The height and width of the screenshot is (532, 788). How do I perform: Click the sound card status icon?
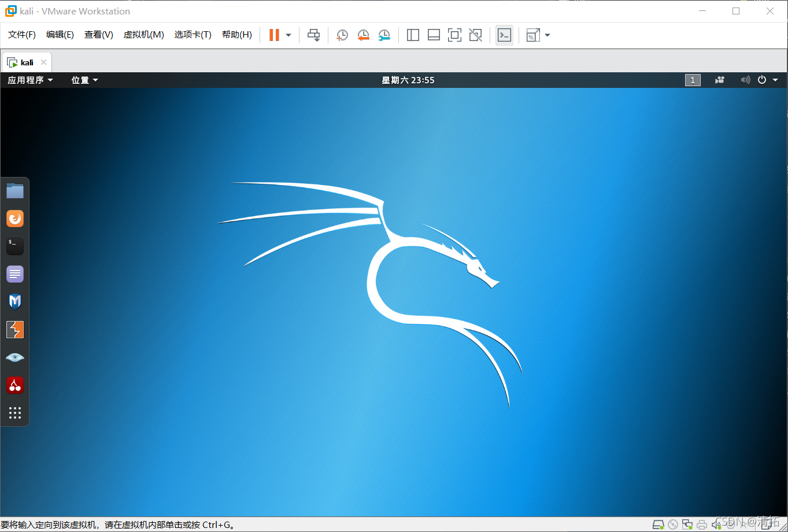point(716,525)
